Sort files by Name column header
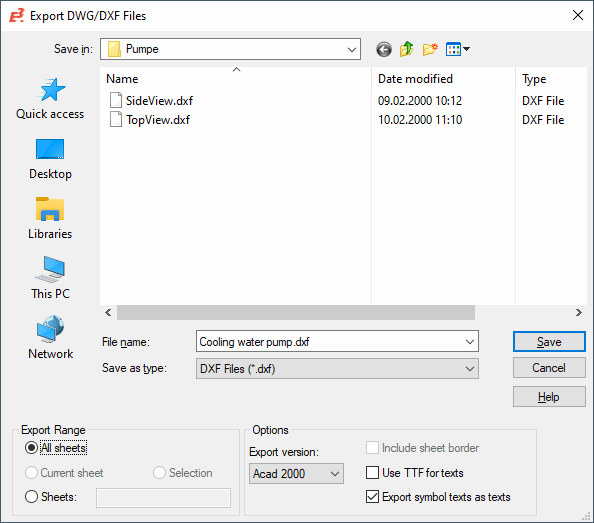 coord(236,79)
